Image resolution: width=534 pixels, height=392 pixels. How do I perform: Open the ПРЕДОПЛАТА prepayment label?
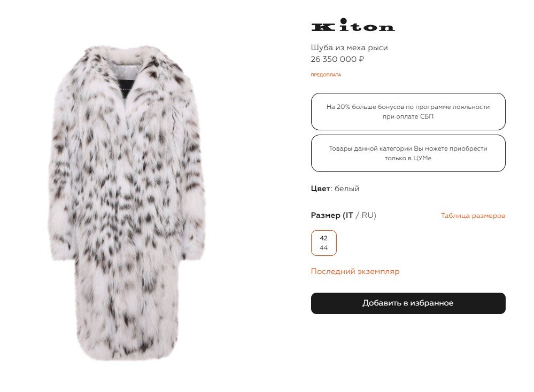pos(326,75)
